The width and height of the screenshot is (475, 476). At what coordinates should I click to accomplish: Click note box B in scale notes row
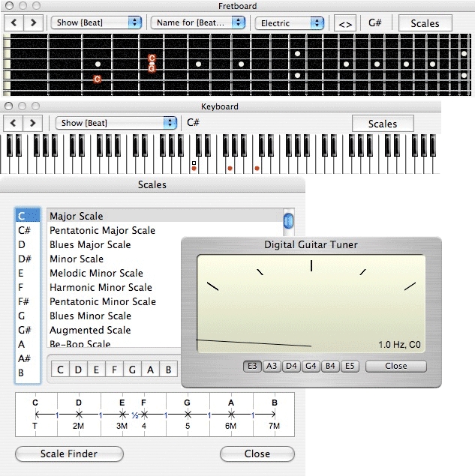tap(168, 370)
